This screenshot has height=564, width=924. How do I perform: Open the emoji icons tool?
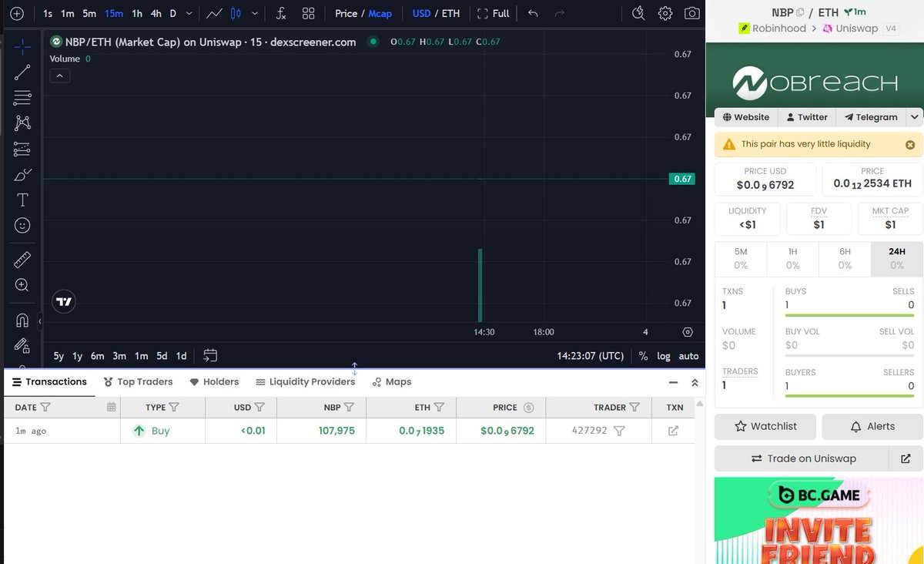coord(22,225)
